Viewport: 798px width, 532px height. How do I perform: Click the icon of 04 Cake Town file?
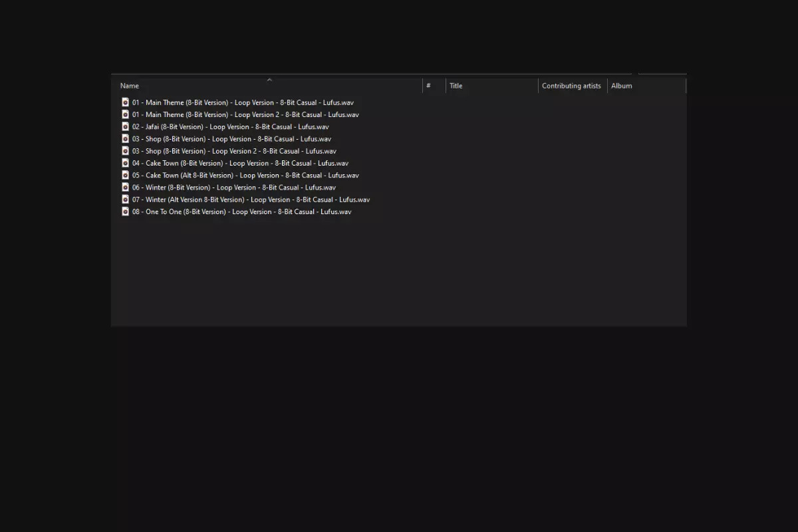(x=125, y=163)
